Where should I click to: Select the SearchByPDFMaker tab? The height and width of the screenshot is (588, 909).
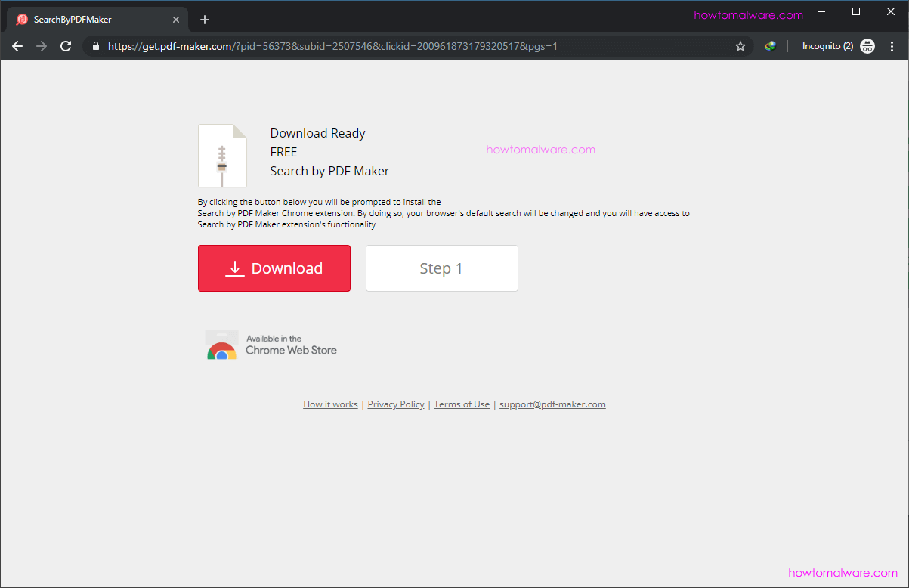[96, 20]
